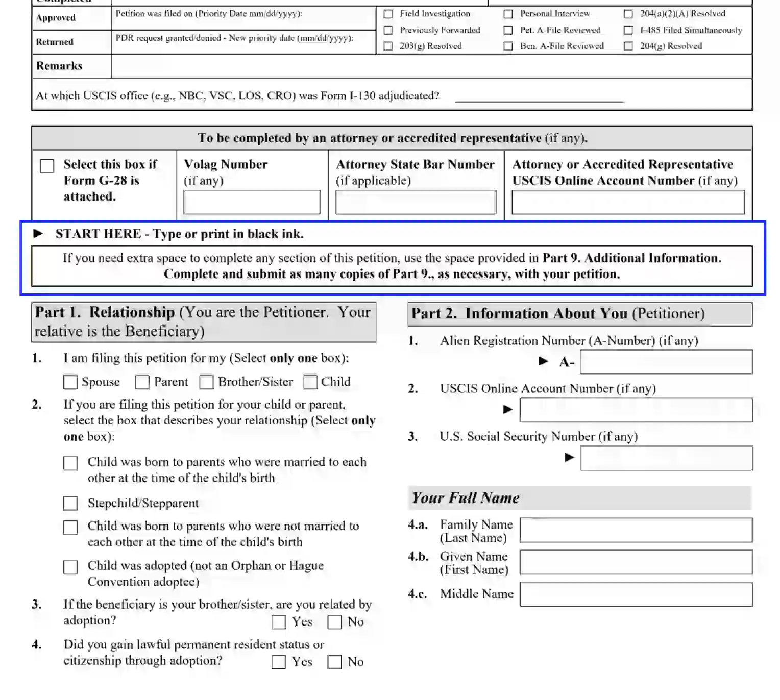Click the Given Name (First Name) field

[636, 562]
